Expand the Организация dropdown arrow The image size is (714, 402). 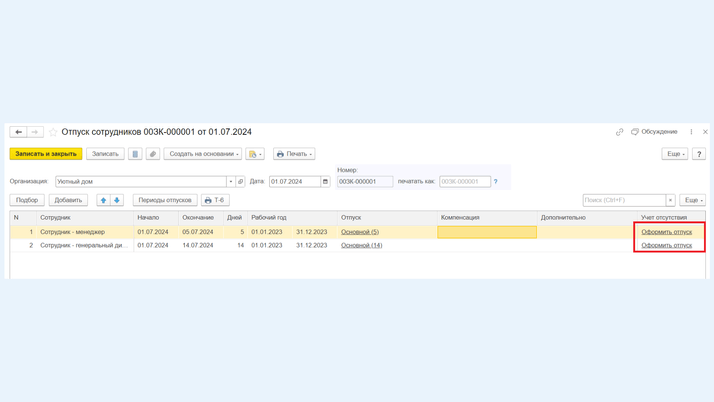click(231, 182)
